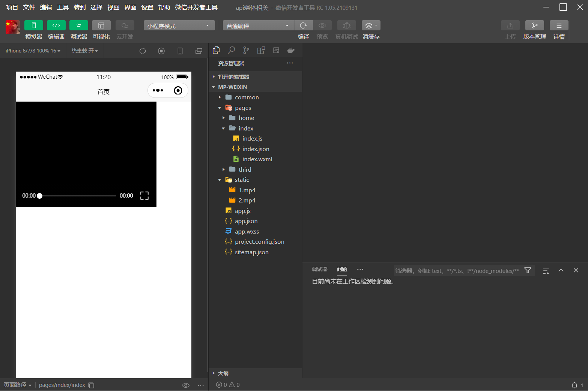588x391 pixels.
Task: Click the compile refresh icon
Action: pyautogui.click(x=304, y=25)
